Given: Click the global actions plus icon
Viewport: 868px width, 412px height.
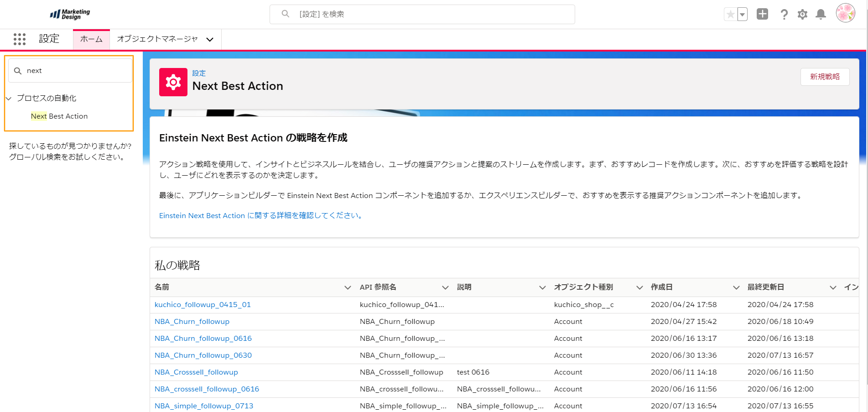Looking at the screenshot, I should click(762, 14).
